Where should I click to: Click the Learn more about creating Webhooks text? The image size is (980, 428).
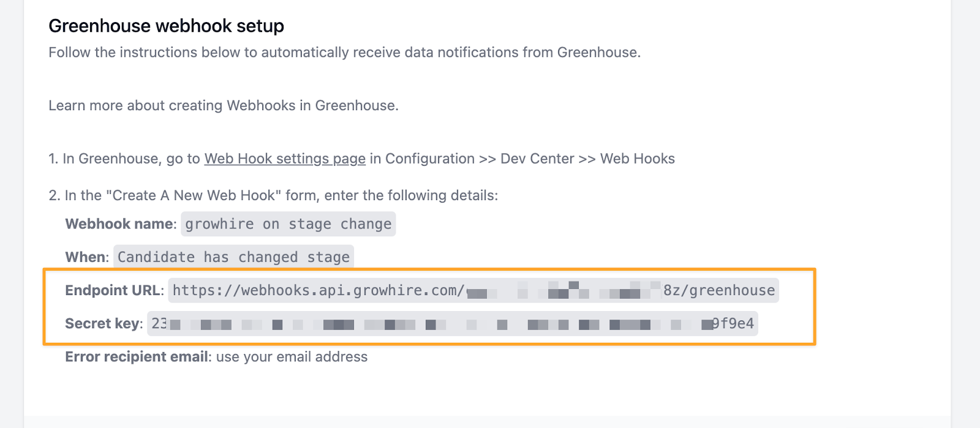click(224, 105)
